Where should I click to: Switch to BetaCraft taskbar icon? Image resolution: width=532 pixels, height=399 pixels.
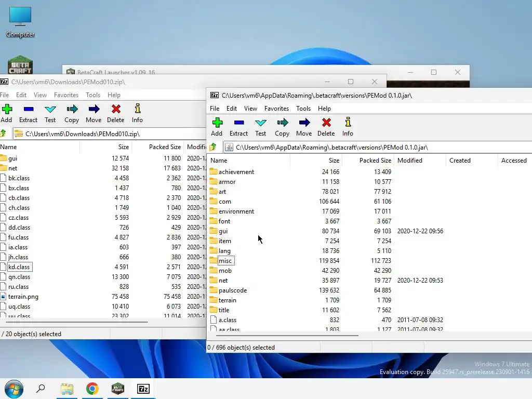tap(118, 389)
